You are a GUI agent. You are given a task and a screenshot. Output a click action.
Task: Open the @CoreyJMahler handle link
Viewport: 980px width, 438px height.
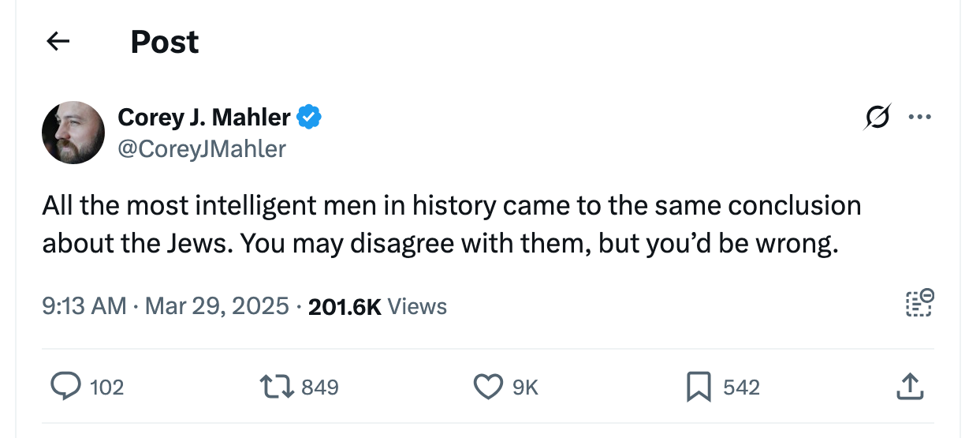(201, 148)
